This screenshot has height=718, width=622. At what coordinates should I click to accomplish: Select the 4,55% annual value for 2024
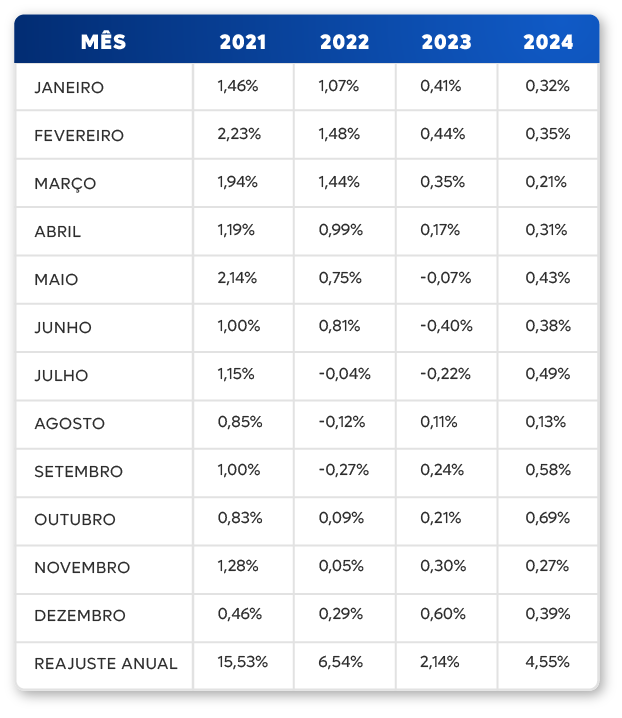tap(548, 662)
